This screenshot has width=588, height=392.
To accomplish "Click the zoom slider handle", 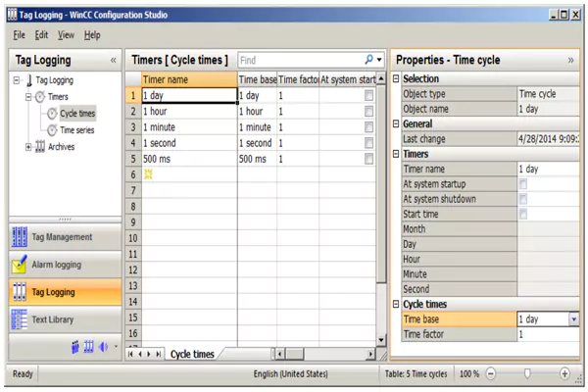I will tap(527, 373).
